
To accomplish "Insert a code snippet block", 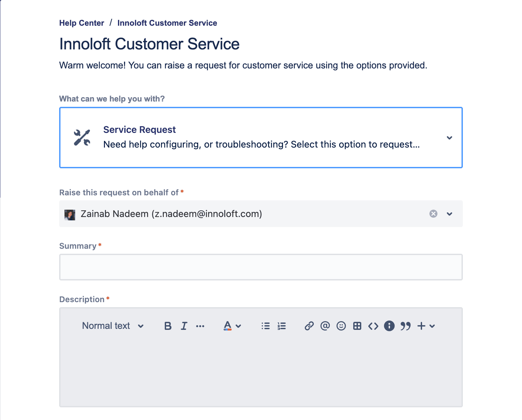I will pos(373,326).
